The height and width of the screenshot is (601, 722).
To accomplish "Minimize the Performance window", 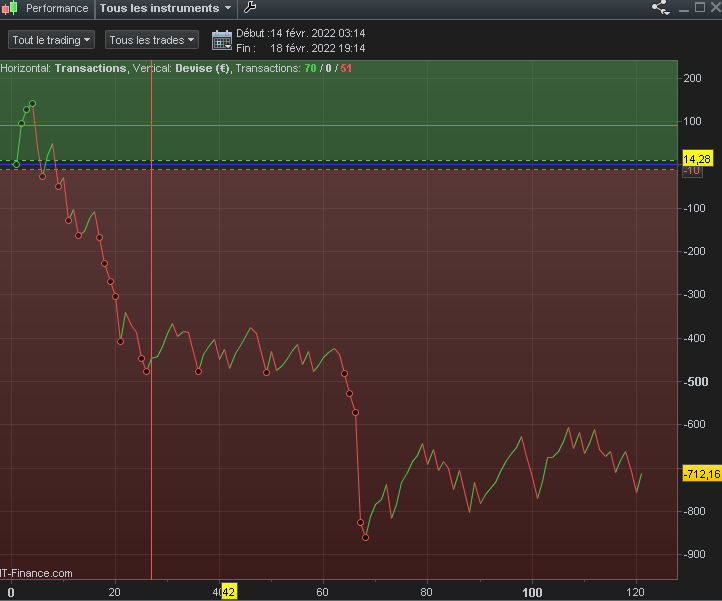I will (684, 8).
